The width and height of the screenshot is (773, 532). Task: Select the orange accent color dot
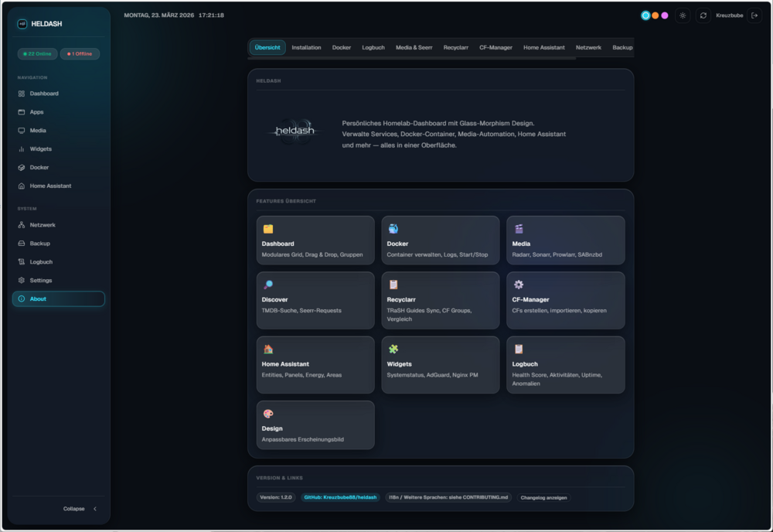tap(656, 15)
